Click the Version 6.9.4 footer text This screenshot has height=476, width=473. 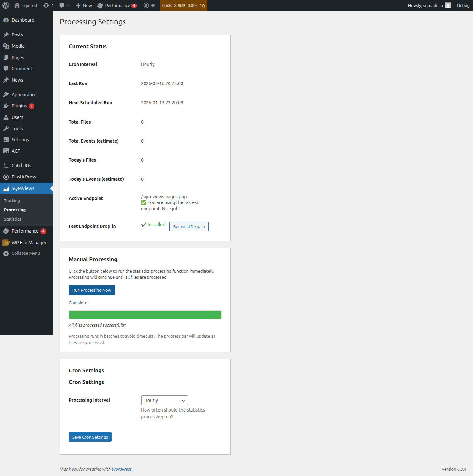[454, 469]
